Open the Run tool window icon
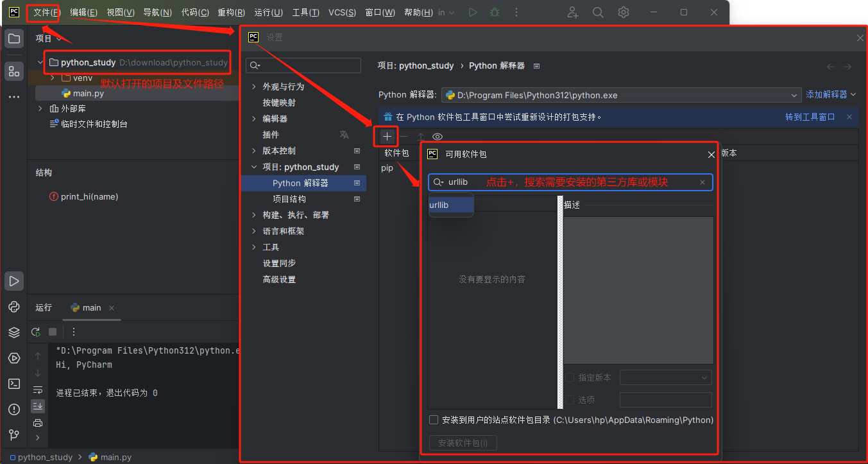The height and width of the screenshot is (464, 868). [13, 280]
